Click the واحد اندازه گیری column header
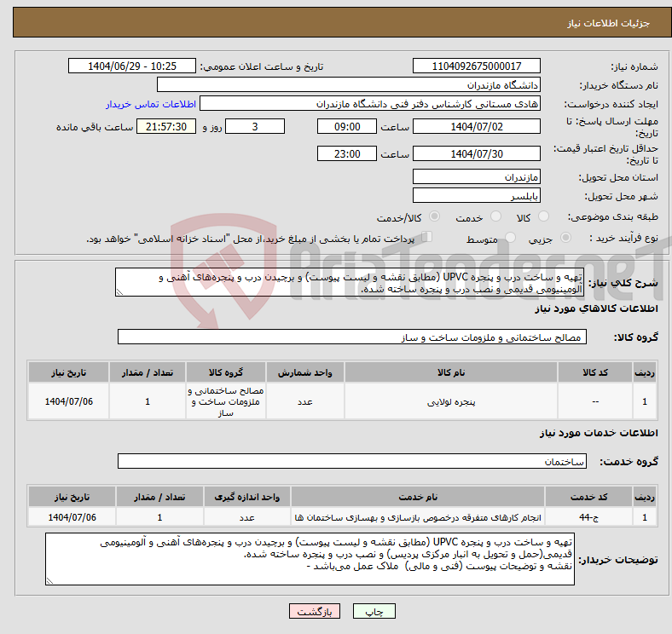This screenshot has width=672, height=634. pyautogui.click(x=246, y=497)
